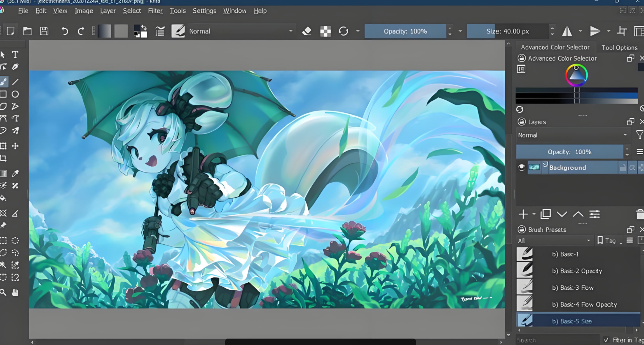The image size is (644, 345).
Task: Expand the add layer type arrow
Action: [x=534, y=214]
